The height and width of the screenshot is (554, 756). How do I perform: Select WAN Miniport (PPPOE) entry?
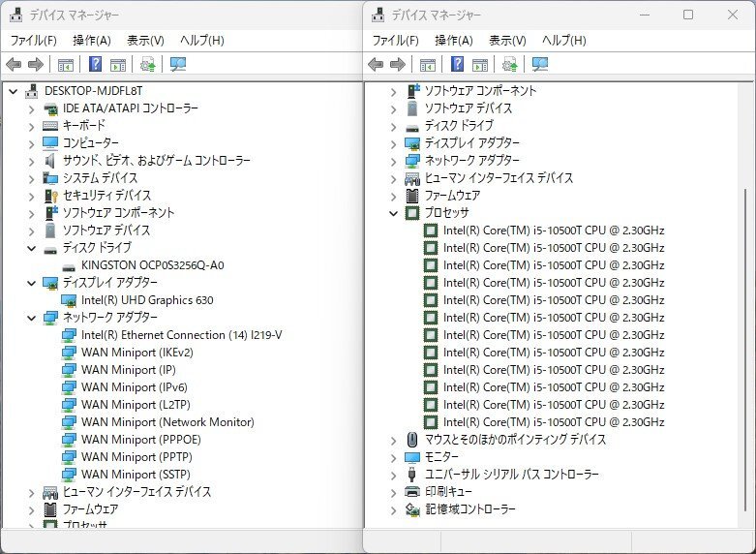[140, 439]
